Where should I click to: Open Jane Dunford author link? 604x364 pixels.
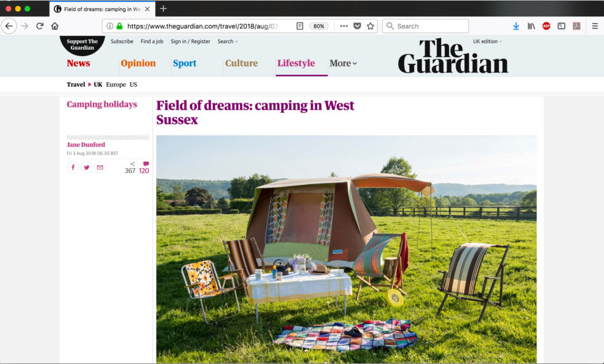pos(86,145)
